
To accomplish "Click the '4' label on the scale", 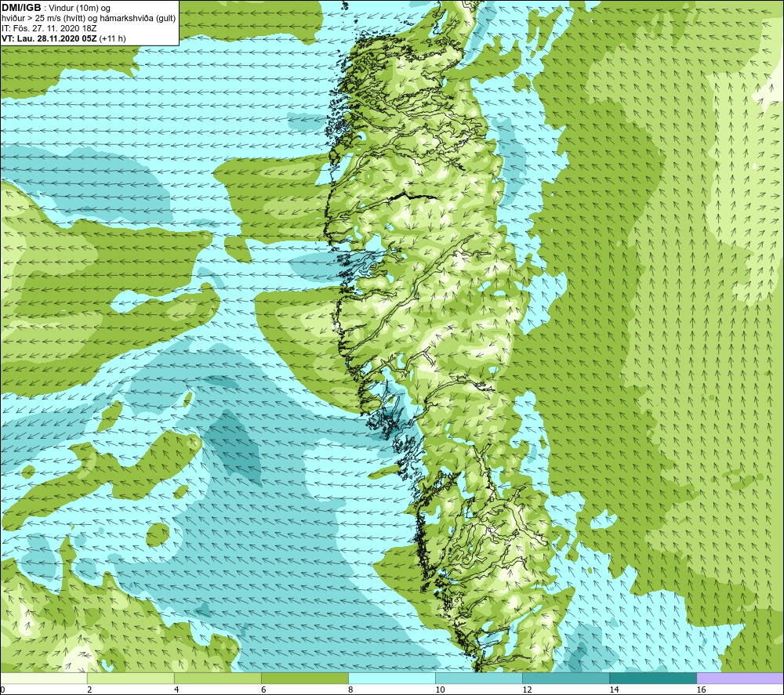I will [x=176, y=690].
